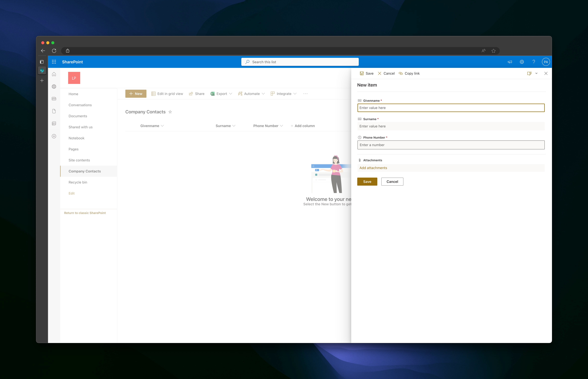Open the megaphone feedback icon in header
This screenshot has height=379, width=588.
pos(510,62)
